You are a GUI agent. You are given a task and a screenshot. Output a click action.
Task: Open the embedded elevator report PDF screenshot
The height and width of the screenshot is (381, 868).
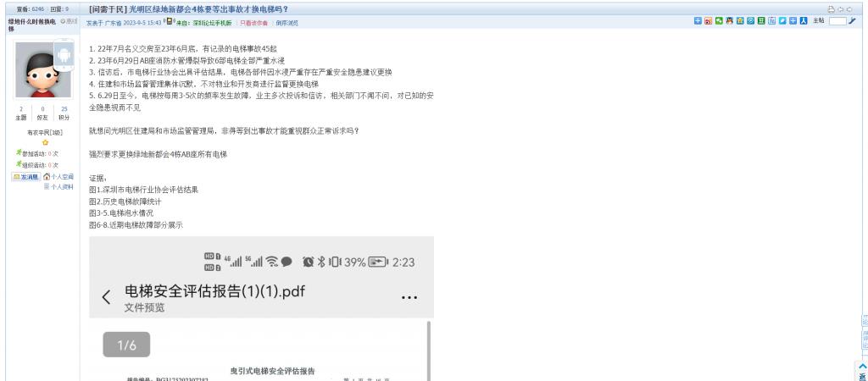(x=261, y=308)
